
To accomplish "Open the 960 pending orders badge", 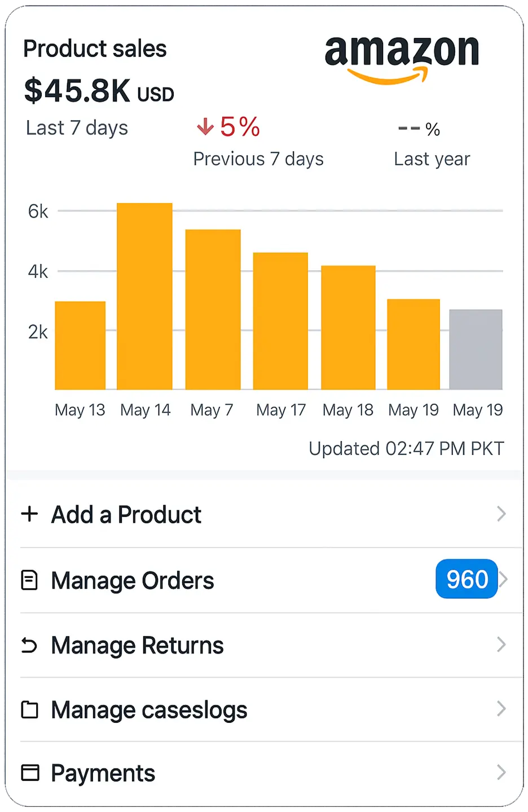I will click(x=467, y=579).
